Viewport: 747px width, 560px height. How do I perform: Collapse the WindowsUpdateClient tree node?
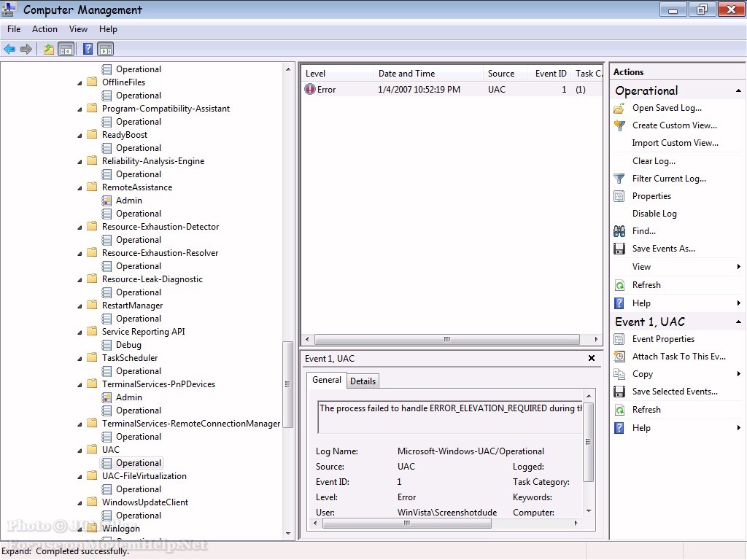point(80,503)
